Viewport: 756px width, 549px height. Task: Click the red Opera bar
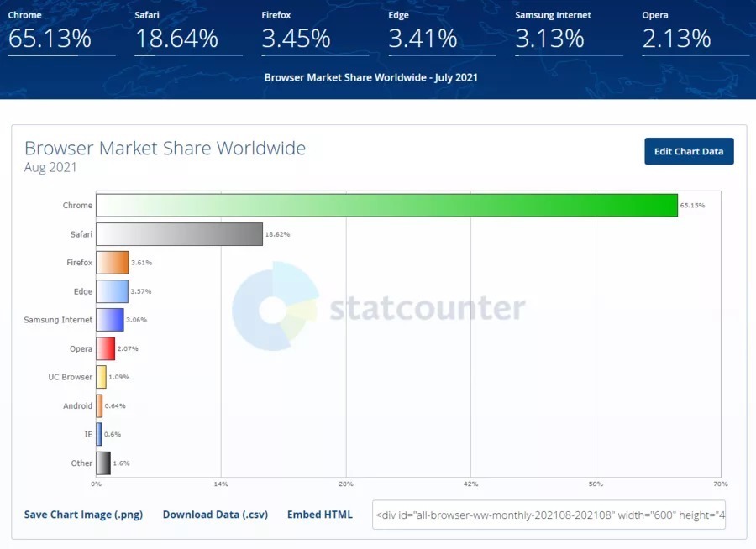click(x=106, y=348)
